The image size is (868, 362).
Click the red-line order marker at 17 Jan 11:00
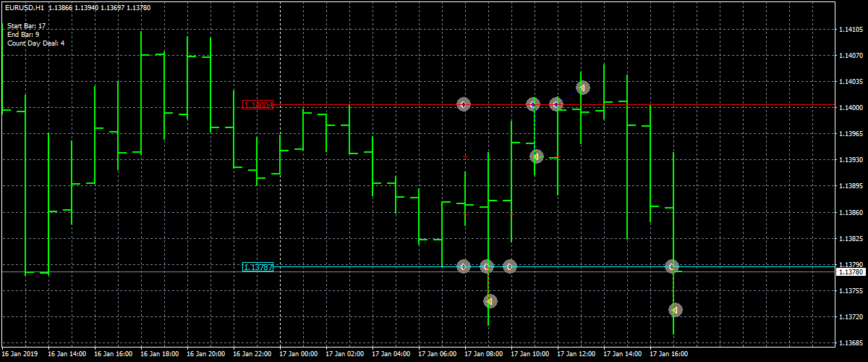click(x=532, y=104)
